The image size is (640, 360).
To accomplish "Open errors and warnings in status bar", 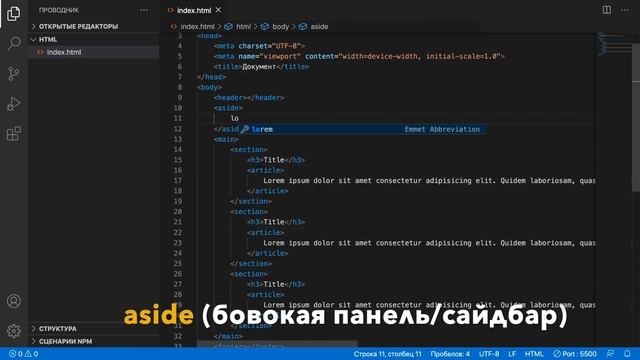I will (23, 354).
